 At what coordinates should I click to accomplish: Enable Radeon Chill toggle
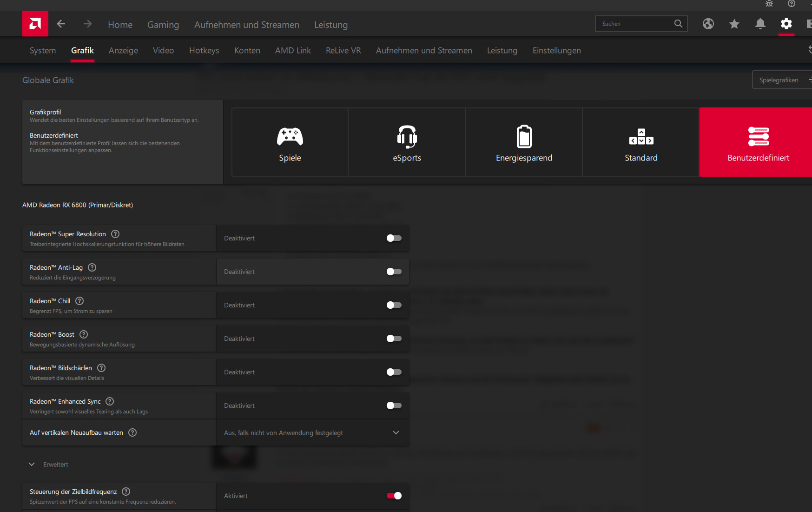point(394,305)
